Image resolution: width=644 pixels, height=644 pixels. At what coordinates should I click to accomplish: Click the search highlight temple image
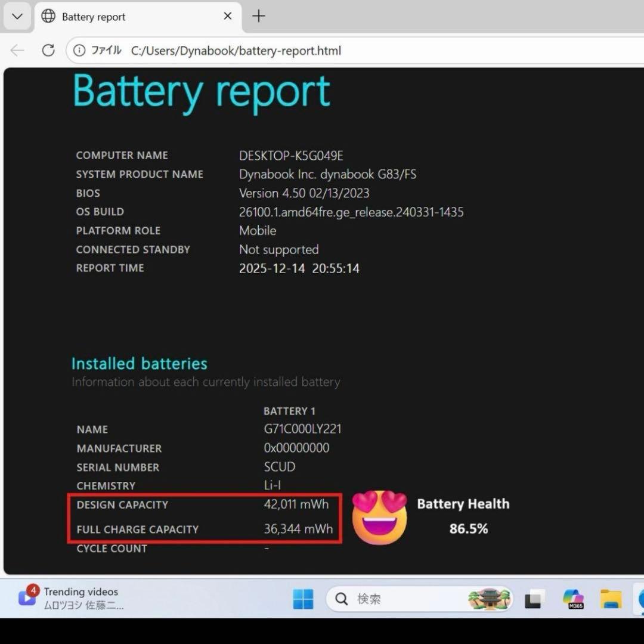490,599
